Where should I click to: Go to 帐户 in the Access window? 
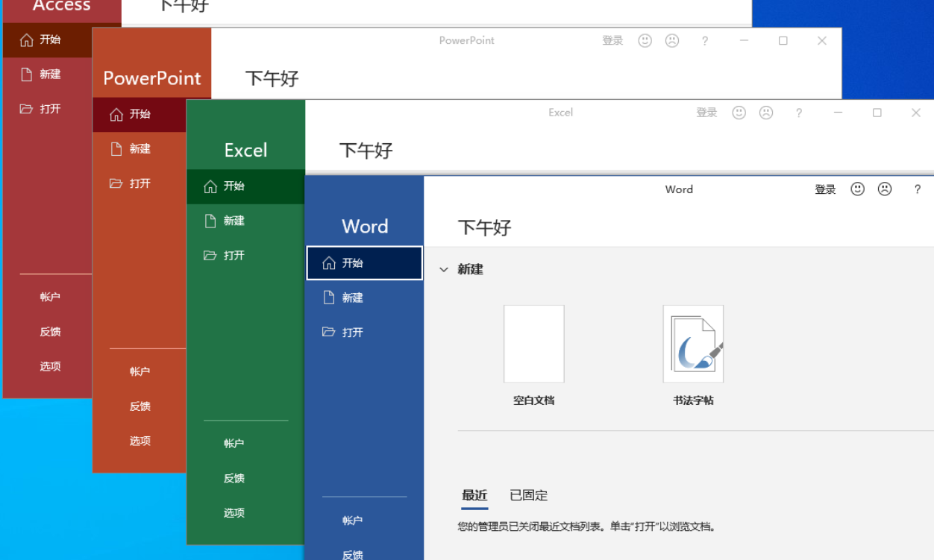coord(50,297)
